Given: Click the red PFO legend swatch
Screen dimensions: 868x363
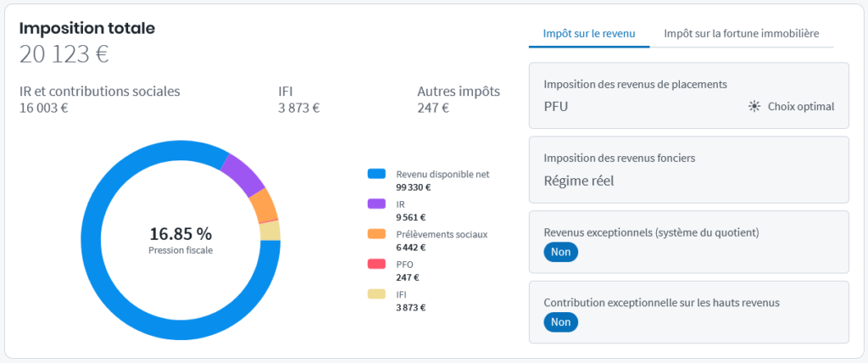Looking at the screenshot, I should (377, 264).
